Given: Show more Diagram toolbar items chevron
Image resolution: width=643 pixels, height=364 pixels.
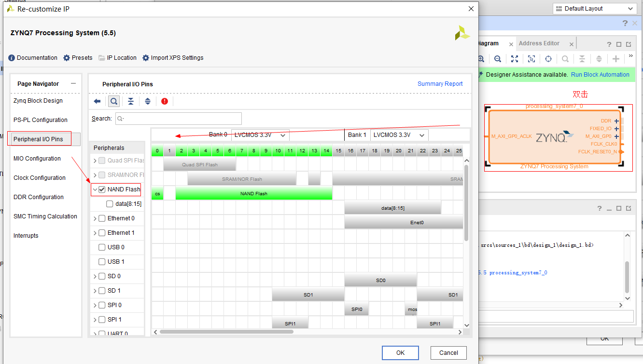Looking at the screenshot, I should [630, 56].
